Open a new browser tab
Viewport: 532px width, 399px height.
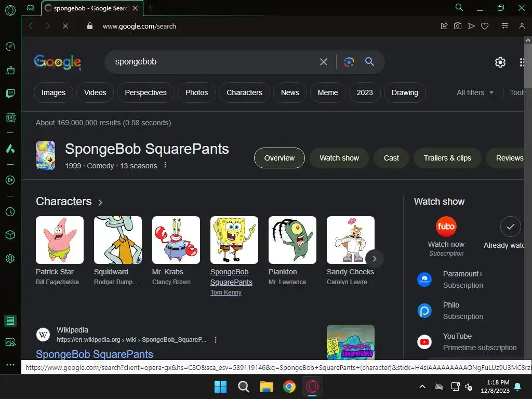(x=151, y=7)
